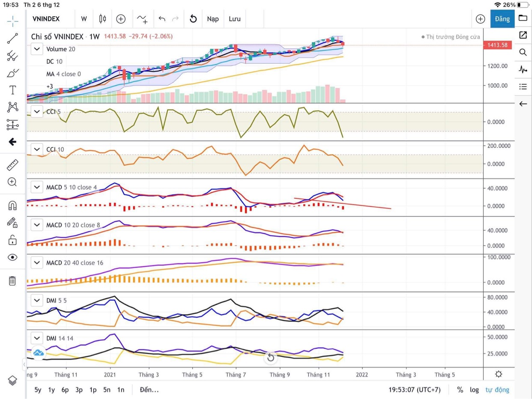532x399 pixels.
Task: Click the circular reset arrow on chart bottom
Action: pyautogui.click(x=271, y=357)
